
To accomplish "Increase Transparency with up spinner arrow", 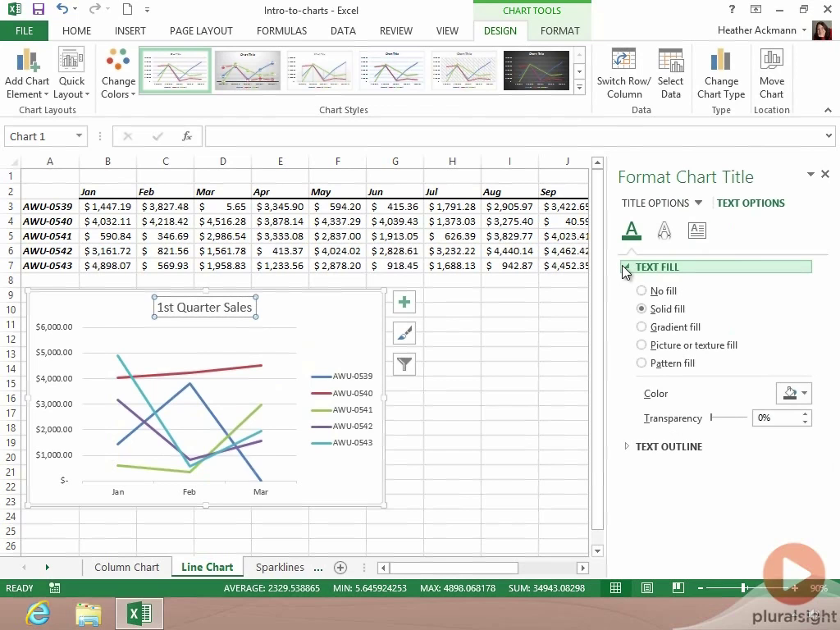I will tap(806, 414).
